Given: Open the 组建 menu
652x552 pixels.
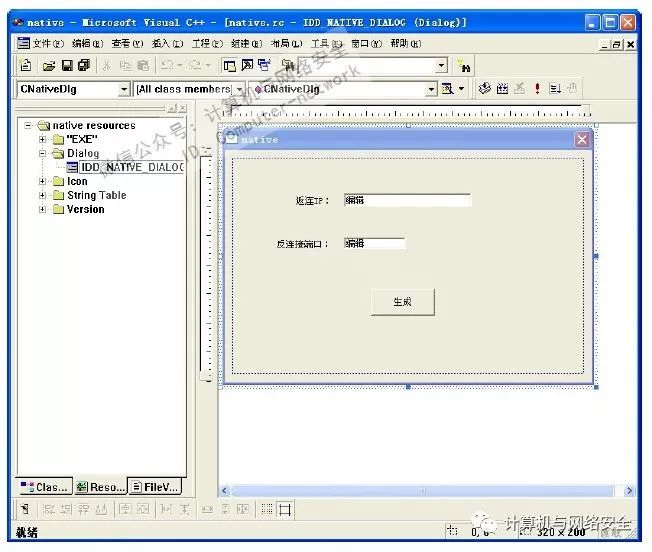Looking at the screenshot, I should (247, 43).
